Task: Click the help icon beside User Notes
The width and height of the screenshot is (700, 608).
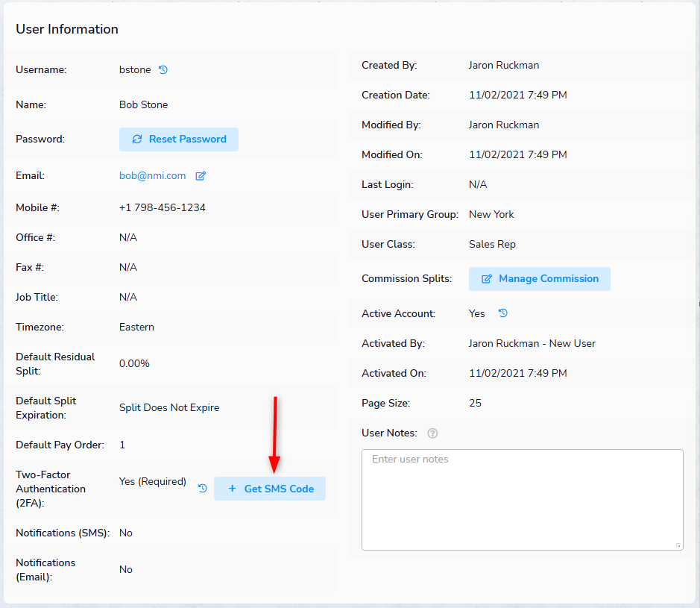Action: click(x=432, y=433)
